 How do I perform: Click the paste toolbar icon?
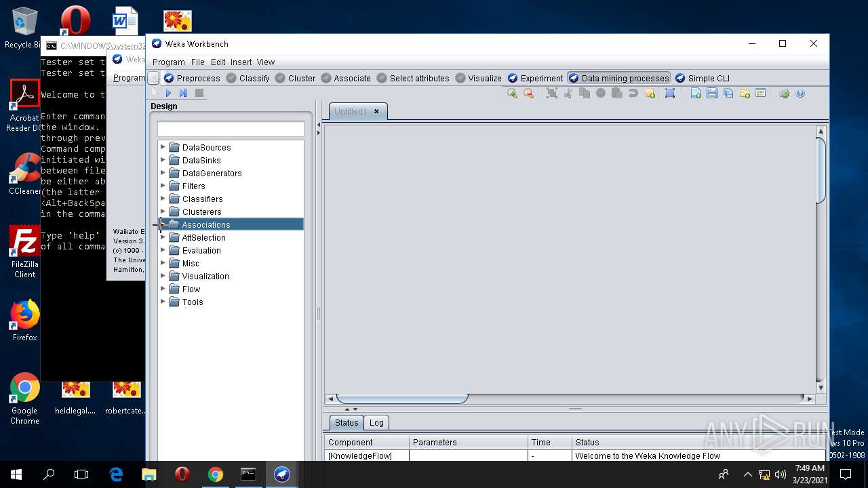(x=617, y=94)
